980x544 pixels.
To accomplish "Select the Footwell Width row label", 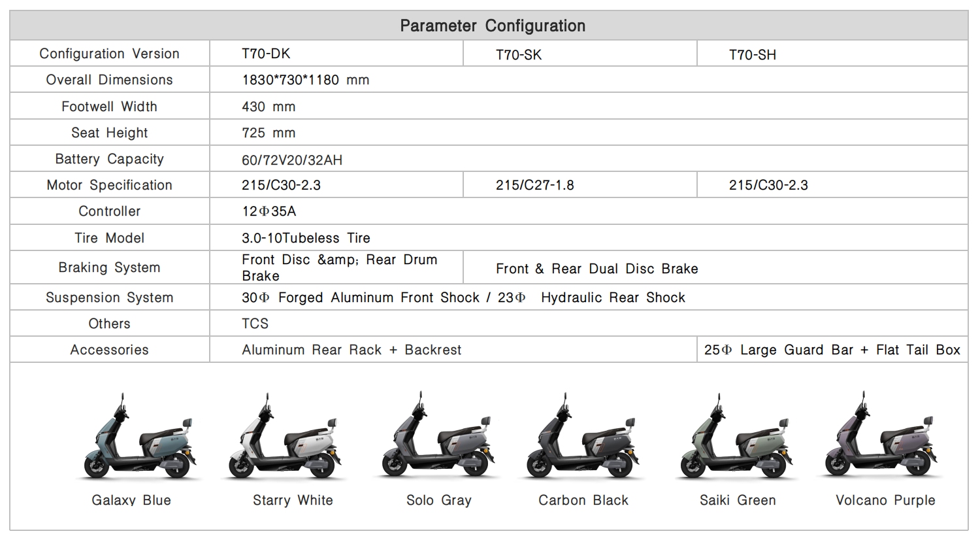I will [x=110, y=107].
